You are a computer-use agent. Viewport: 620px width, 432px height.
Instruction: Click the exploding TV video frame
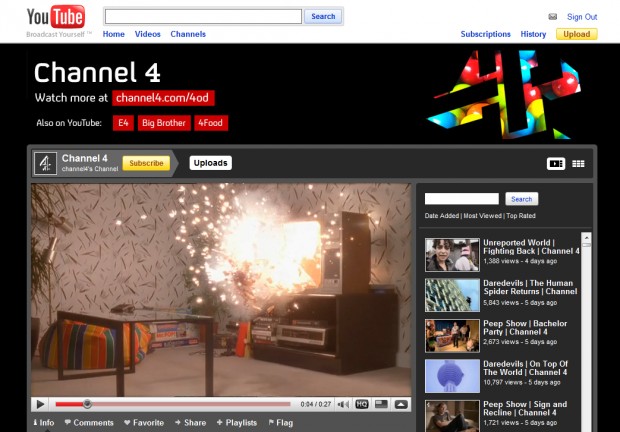(221, 289)
